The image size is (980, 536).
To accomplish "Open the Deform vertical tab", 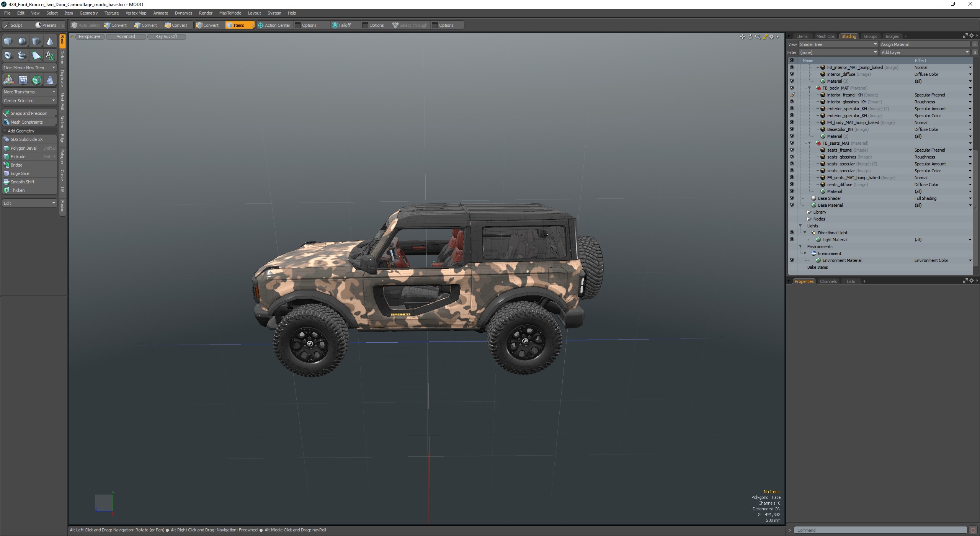I will point(62,57).
